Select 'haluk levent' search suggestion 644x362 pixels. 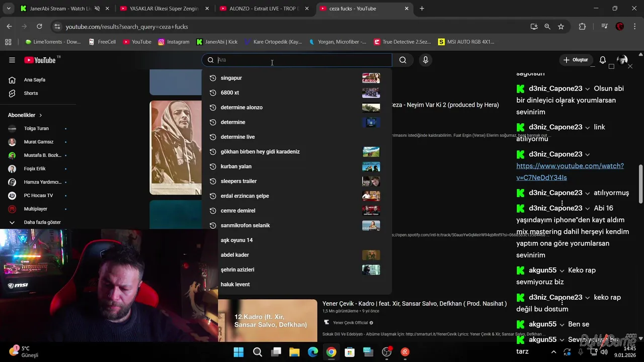click(296, 284)
